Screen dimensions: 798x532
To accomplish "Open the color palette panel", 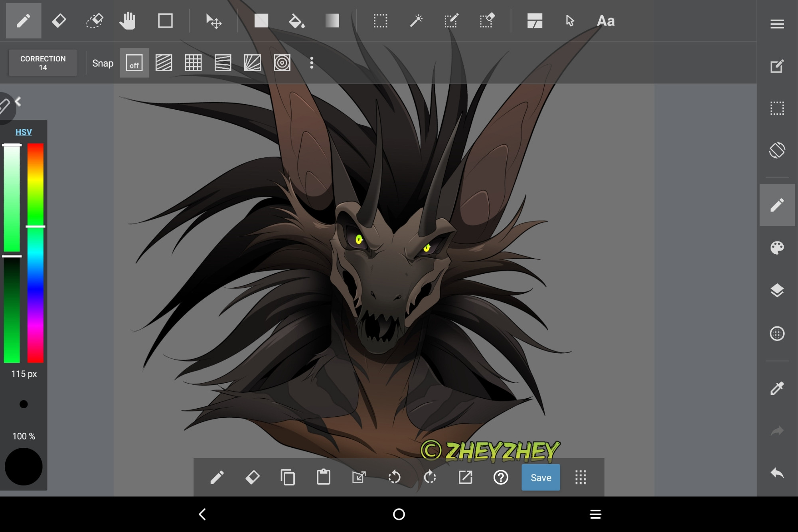I will [x=777, y=248].
